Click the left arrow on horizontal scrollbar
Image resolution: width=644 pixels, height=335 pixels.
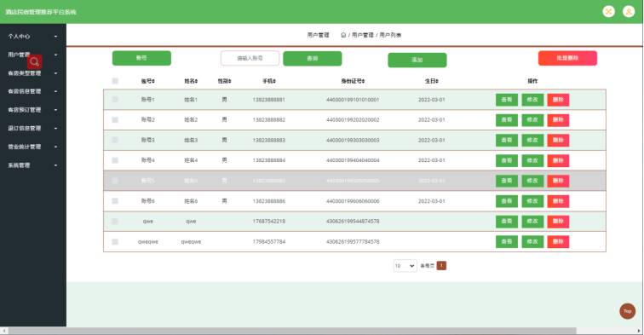coord(4,331)
